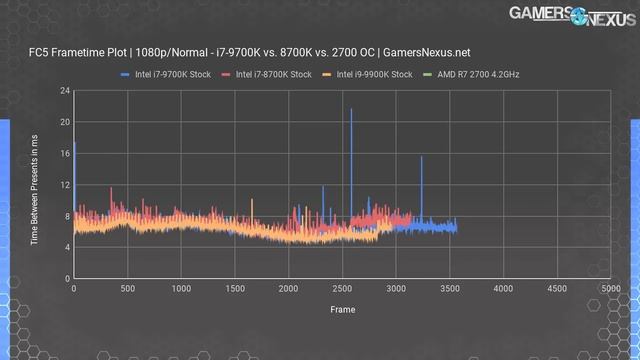Click the x-axis value 2000
640x360 pixels.
pyautogui.click(x=289, y=289)
